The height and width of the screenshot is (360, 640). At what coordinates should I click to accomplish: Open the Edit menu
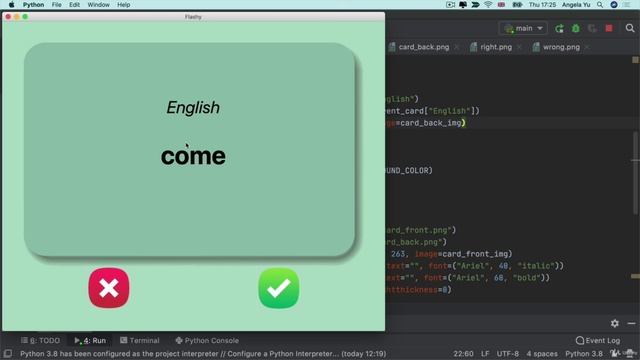pyautogui.click(x=74, y=5)
